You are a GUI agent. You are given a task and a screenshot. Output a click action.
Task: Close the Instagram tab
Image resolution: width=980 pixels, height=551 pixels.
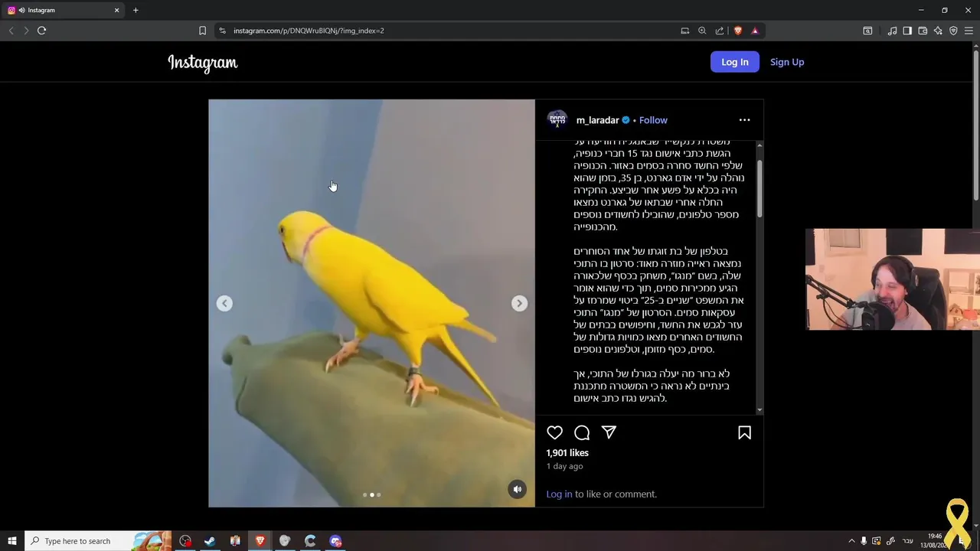click(x=117, y=10)
